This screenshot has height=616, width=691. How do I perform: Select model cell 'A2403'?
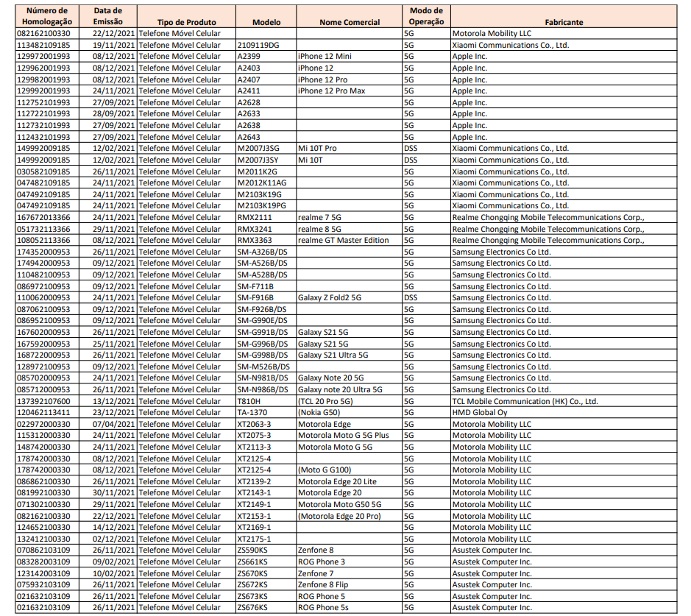[266, 68]
